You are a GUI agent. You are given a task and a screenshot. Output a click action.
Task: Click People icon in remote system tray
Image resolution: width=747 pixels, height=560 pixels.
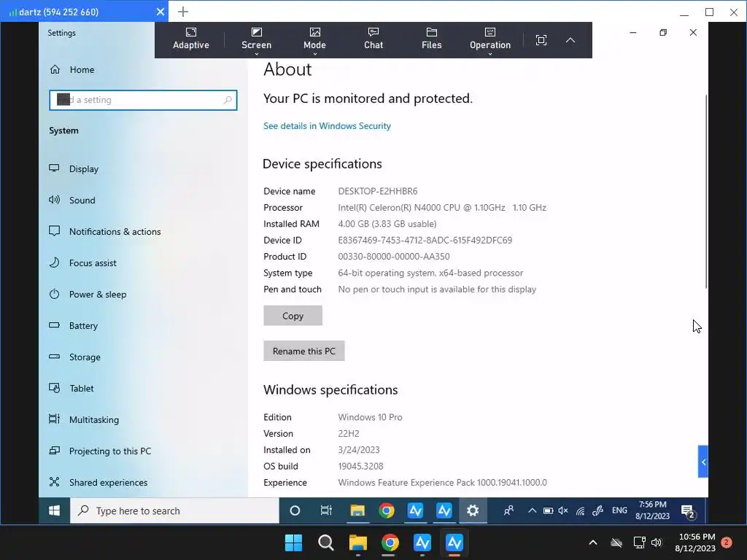click(x=508, y=510)
